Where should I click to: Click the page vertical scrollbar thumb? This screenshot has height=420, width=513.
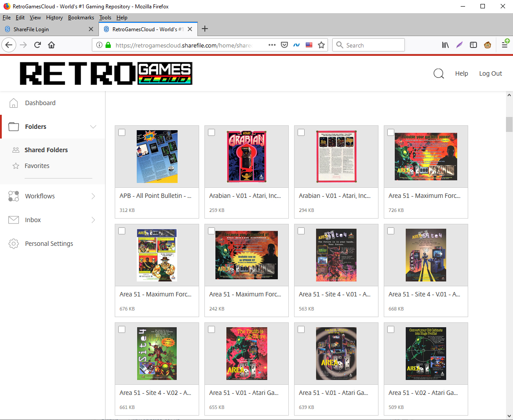tap(509, 124)
